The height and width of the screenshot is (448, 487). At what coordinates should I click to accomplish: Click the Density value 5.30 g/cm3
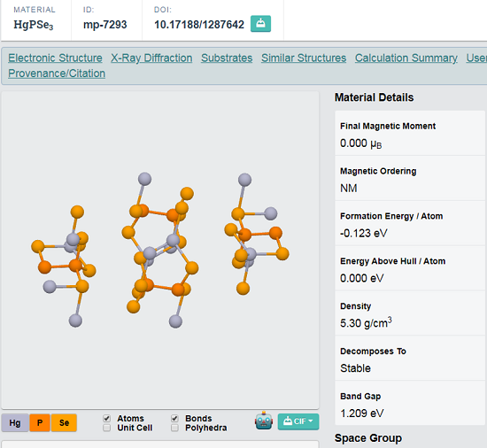pos(366,323)
